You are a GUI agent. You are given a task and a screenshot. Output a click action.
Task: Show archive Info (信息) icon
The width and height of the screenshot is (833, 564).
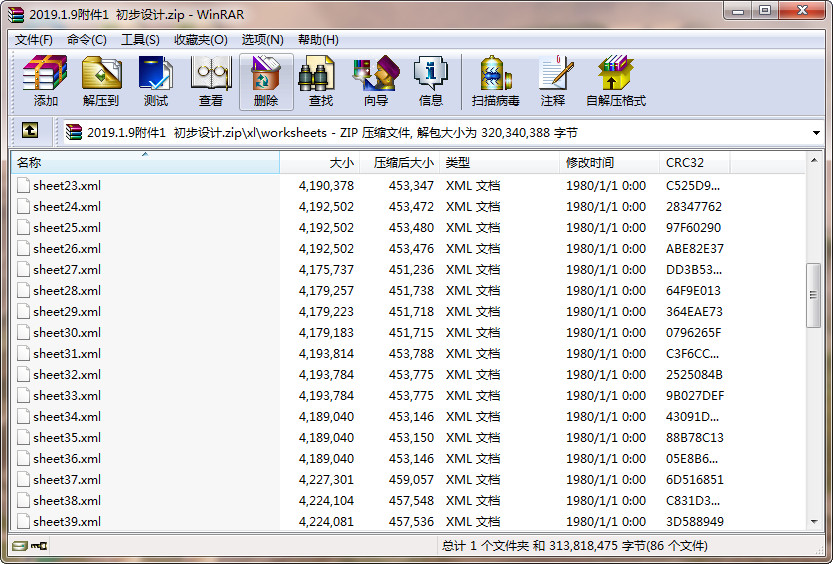(x=431, y=81)
